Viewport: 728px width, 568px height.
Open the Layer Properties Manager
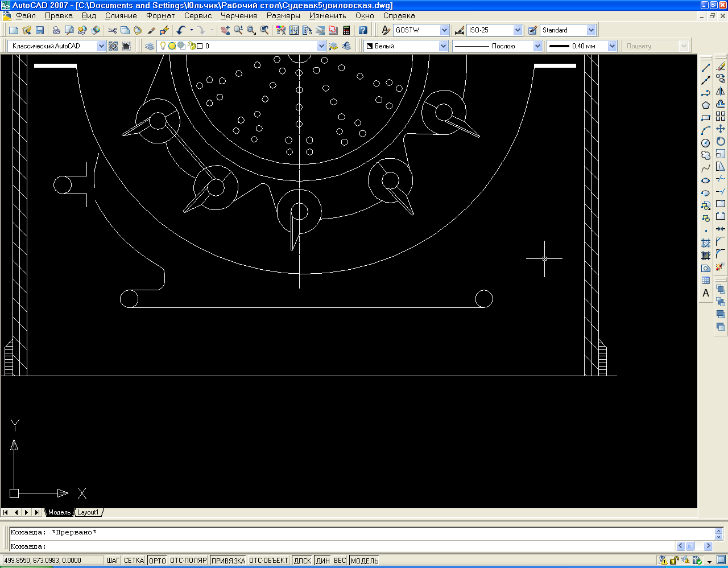point(150,46)
